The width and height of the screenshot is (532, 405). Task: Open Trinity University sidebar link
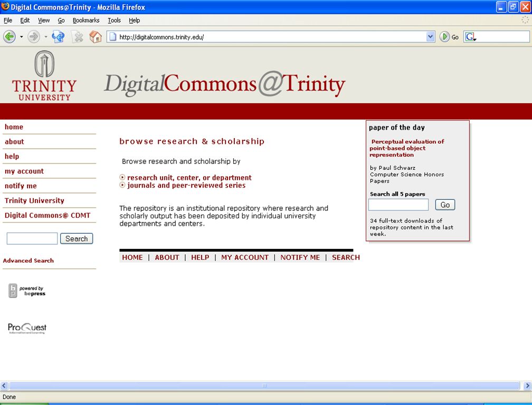tap(34, 200)
